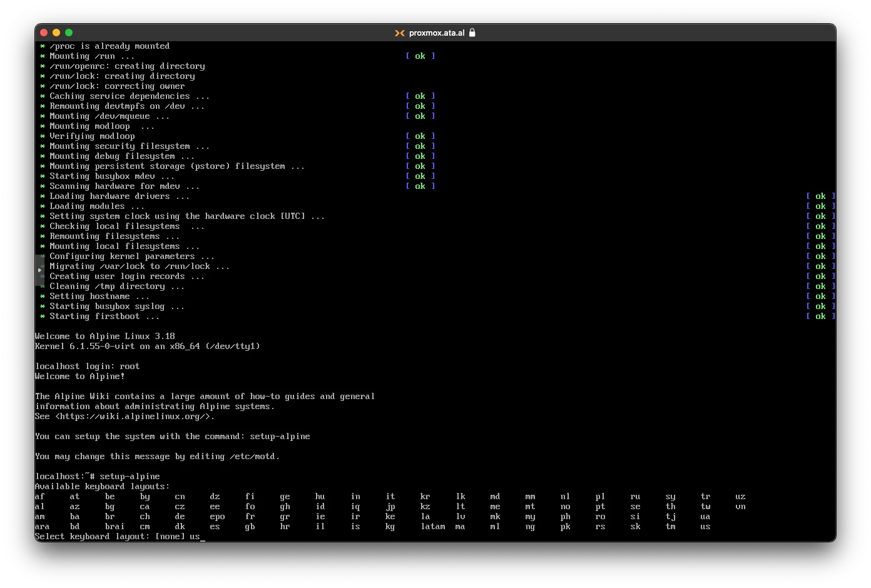Click 'Starting busybox mdev' boot line

pyautogui.click(x=108, y=176)
